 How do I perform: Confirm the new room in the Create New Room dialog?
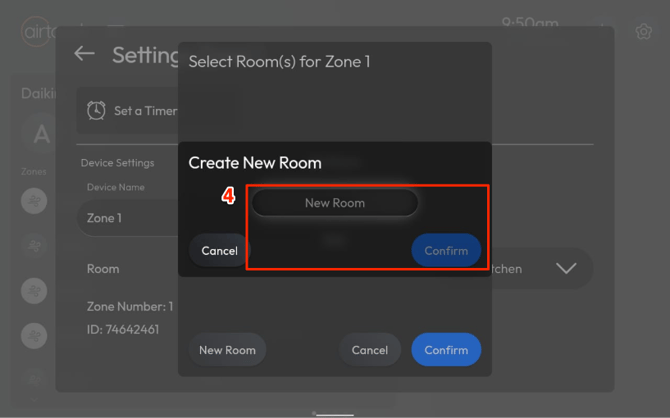446,251
